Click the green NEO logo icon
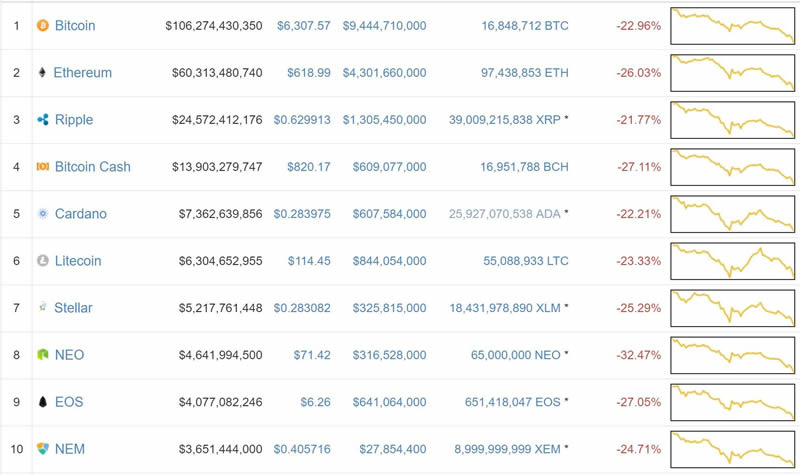Image resolution: width=800 pixels, height=475 pixels. [x=42, y=355]
